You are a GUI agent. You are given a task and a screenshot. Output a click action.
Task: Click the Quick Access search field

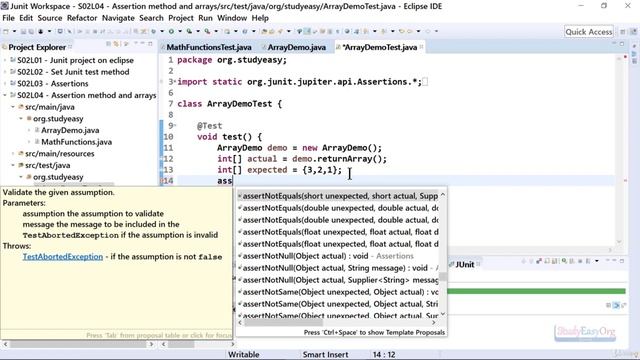[x=589, y=32]
